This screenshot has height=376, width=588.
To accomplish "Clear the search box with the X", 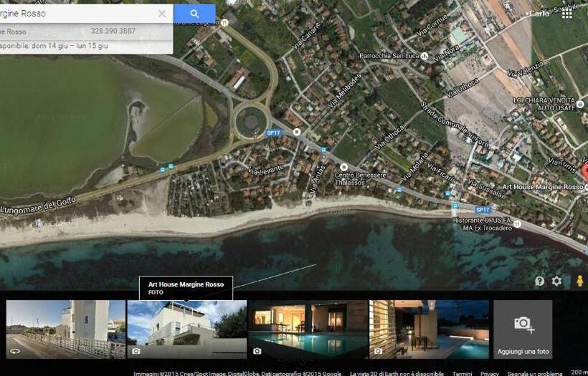I will coord(162,14).
